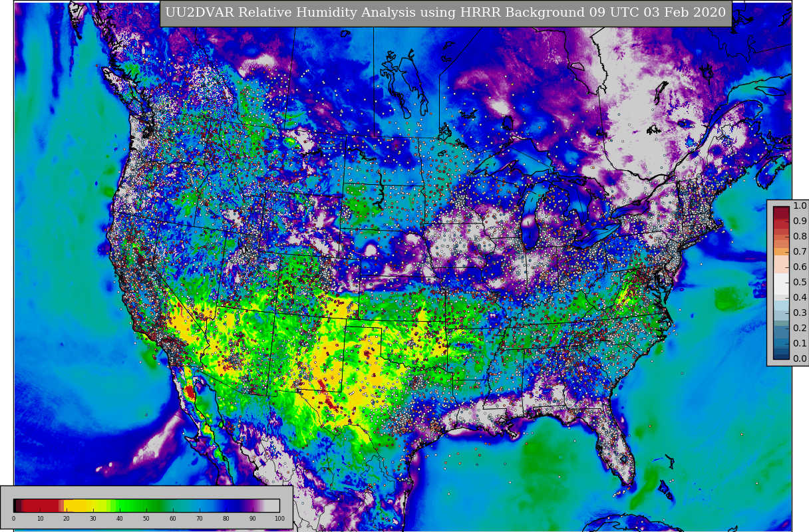Select the '20' tick label on bottom colorbar
Viewport: 809px width, 532px height.
(x=67, y=519)
